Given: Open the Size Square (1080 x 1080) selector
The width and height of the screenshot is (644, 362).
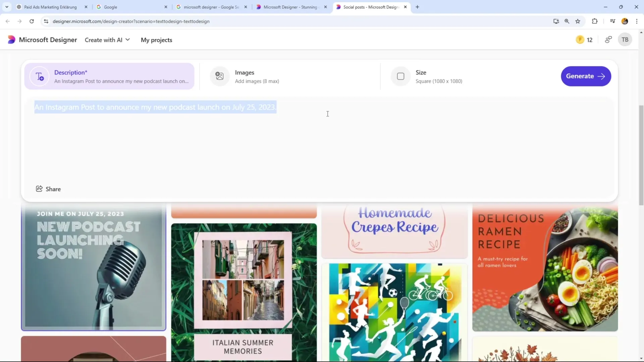Looking at the screenshot, I should pyautogui.click(x=470, y=76).
